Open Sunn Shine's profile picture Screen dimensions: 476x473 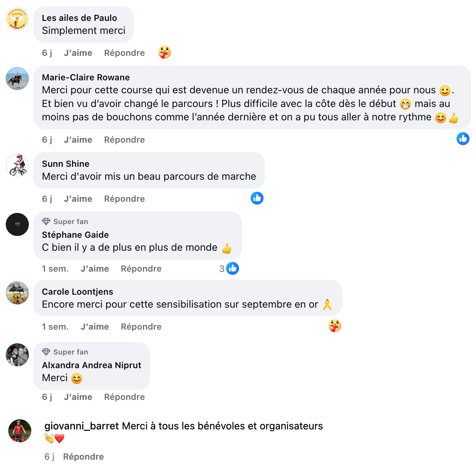pyautogui.click(x=17, y=165)
